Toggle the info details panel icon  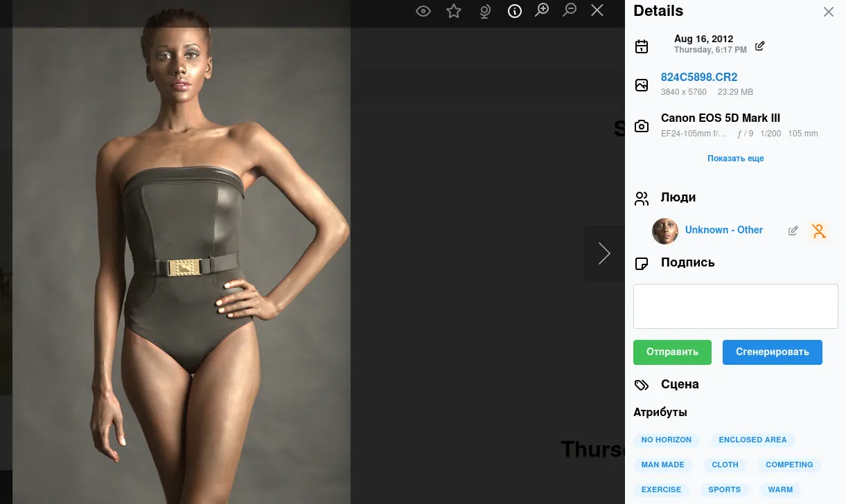pyautogui.click(x=515, y=11)
